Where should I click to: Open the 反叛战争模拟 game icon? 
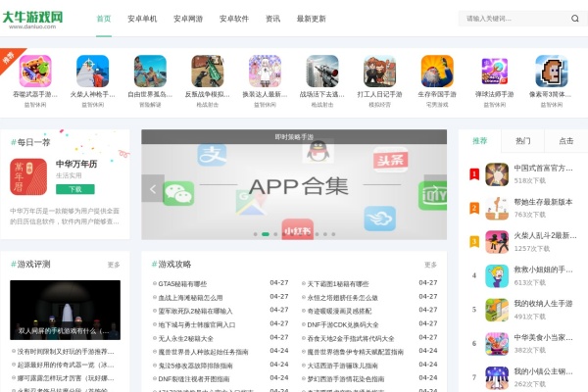[x=208, y=71]
